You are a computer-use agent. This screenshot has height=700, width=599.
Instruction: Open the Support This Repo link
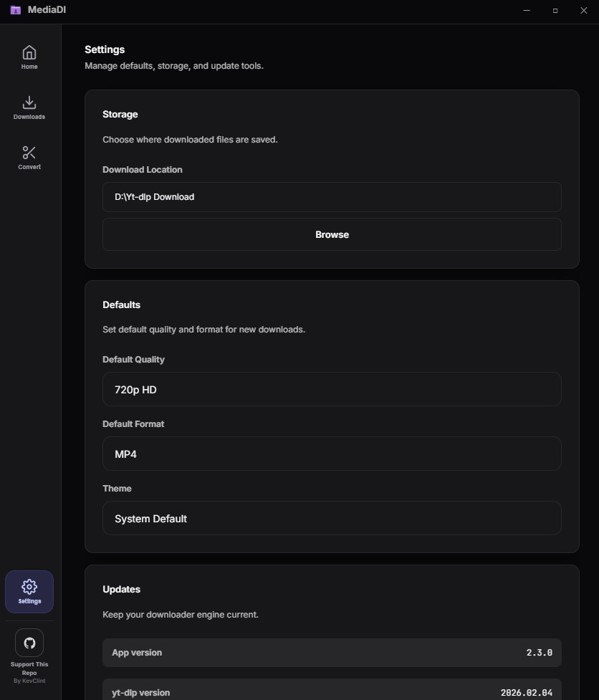[29, 668]
